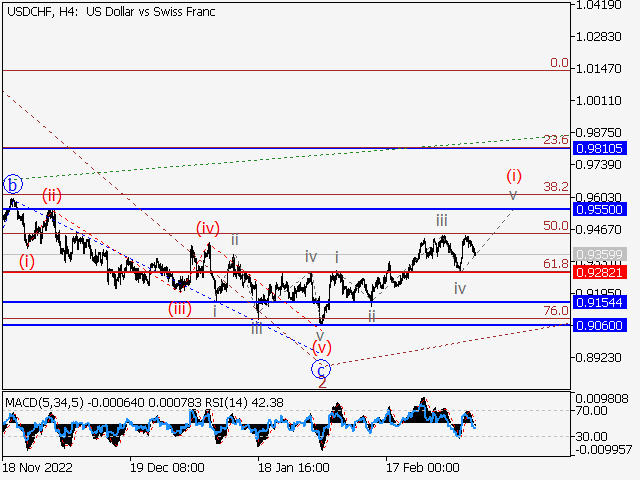
Task: Click the 70.00 RSI level value
Action: (591, 410)
